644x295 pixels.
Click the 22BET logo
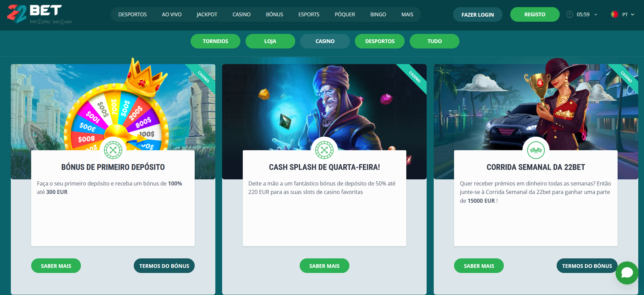pos(40,14)
